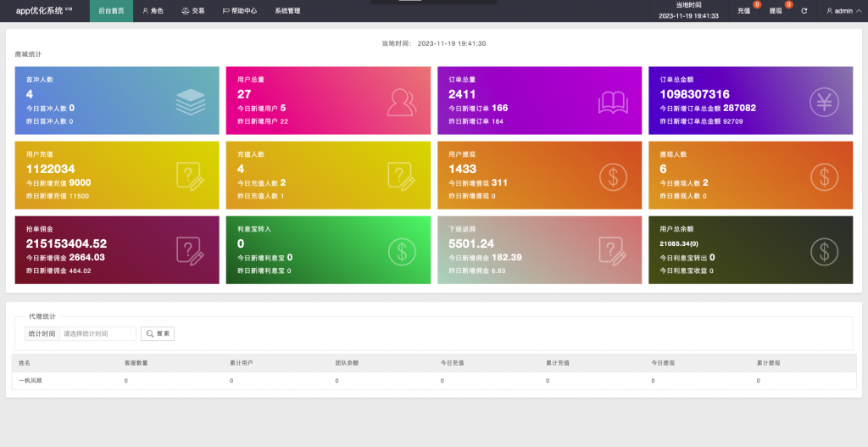Screen dimensions: 868x447
Task: Open the 交易 menu
Action: pyautogui.click(x=192, y=11)
